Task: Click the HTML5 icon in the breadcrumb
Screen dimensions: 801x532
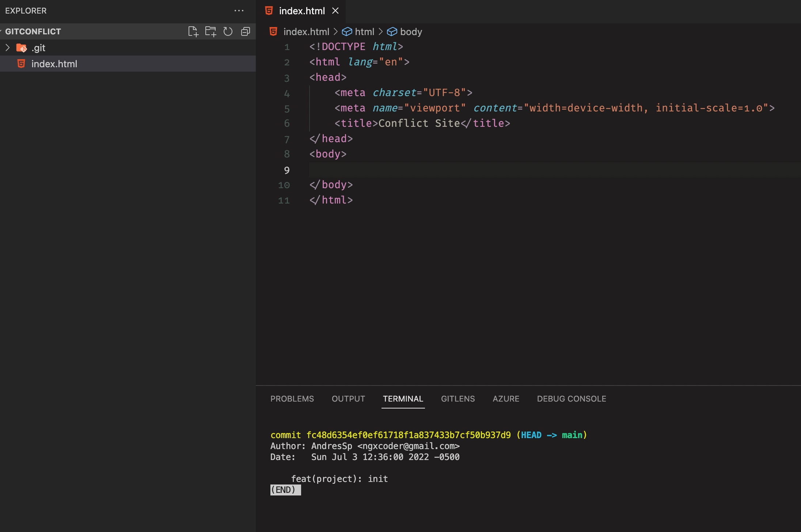Action: click(273, 31)
